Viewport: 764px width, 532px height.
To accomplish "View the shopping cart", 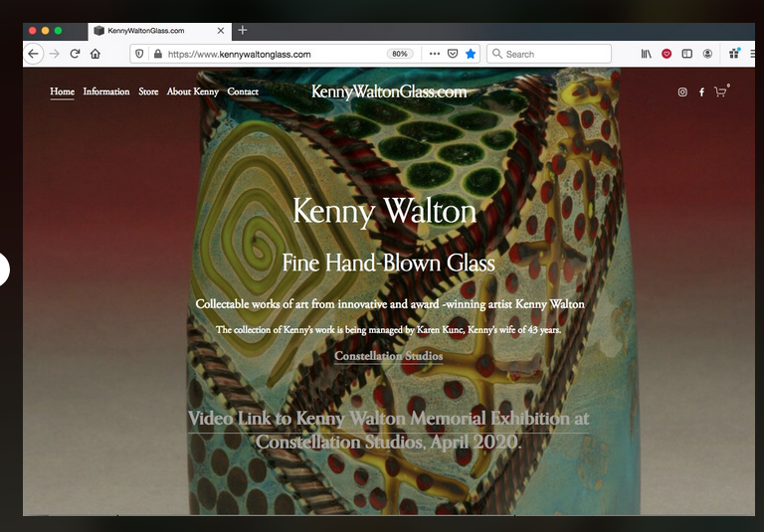I will pyautogui.click(x=720, y=92).
